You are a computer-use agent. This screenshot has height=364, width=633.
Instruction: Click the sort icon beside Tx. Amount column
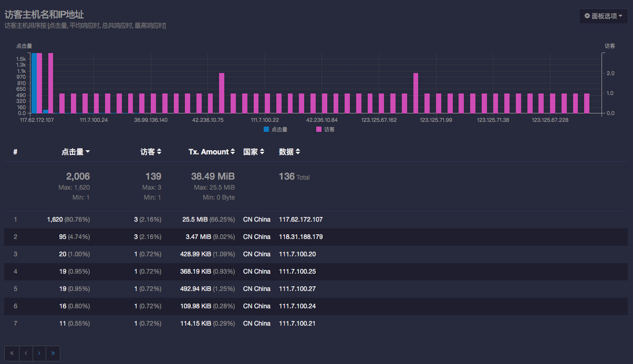pos(233,151)
